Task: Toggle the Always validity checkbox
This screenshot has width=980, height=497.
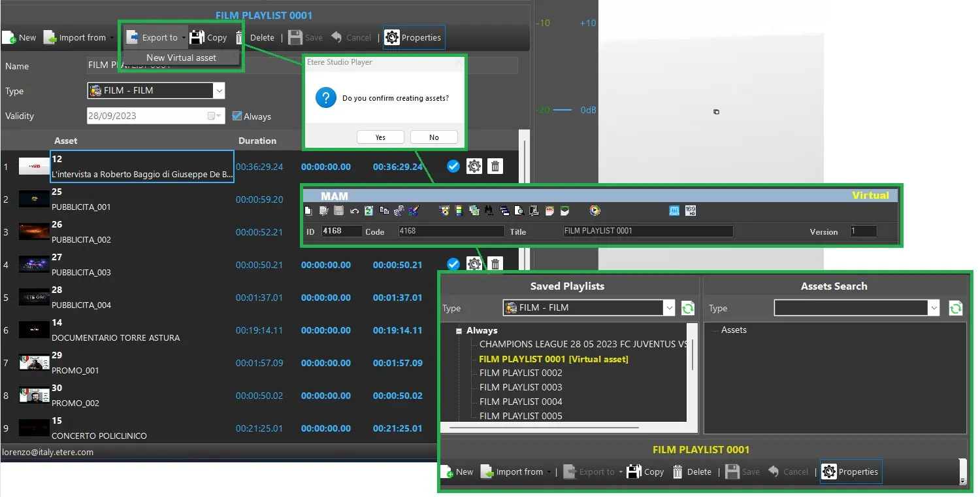Action: [x=237, y=116]
